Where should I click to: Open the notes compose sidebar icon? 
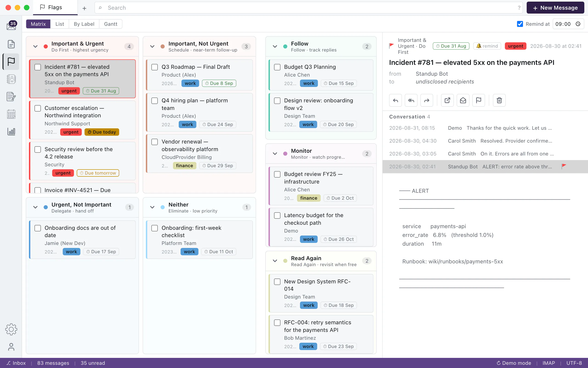(11, 97)
